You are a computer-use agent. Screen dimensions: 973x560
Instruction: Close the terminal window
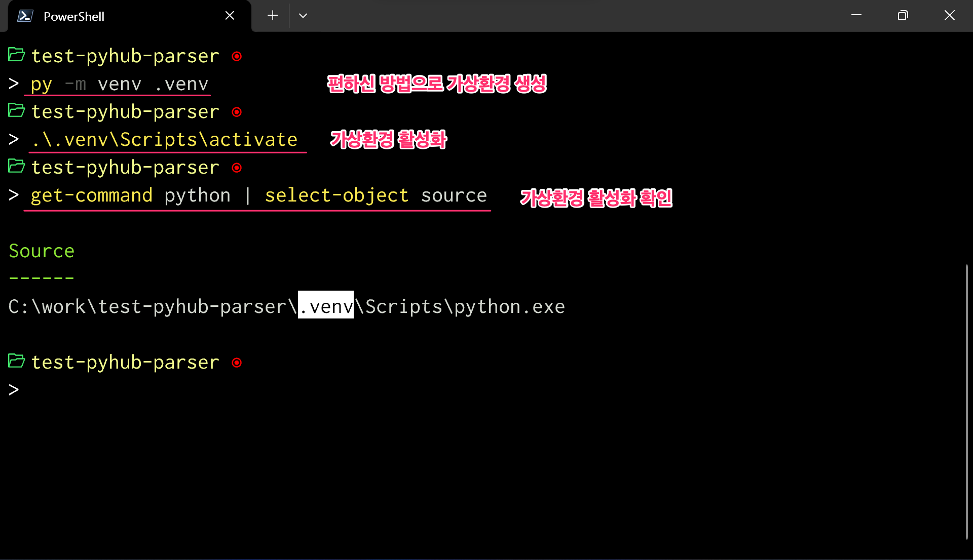coord(949,16)
